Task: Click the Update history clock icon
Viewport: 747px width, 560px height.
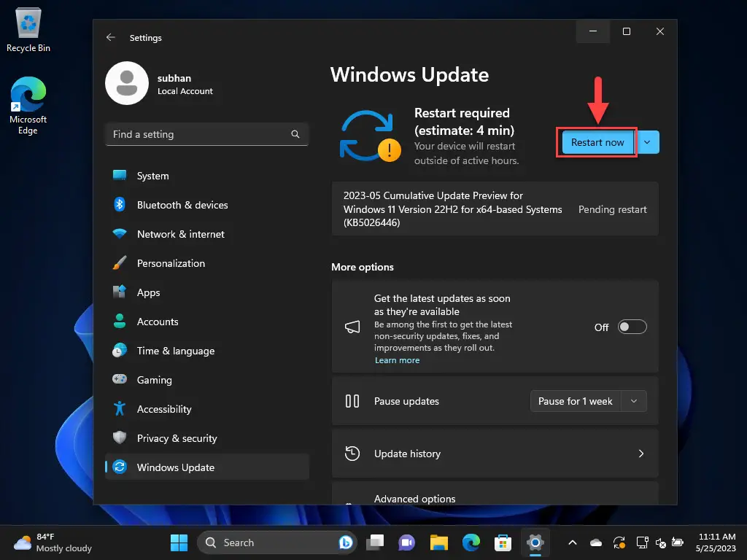Action: (352, 454)
